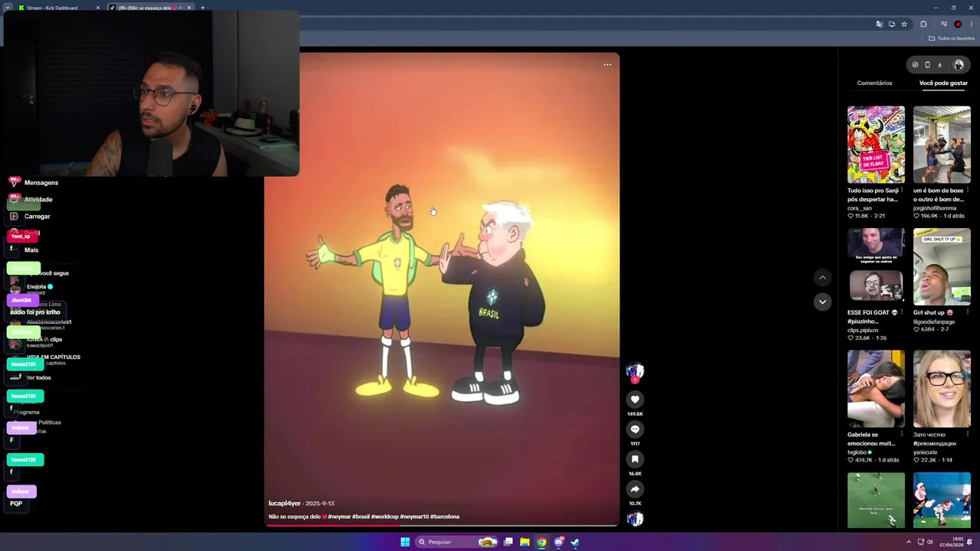Open a new browser tab with plus
The height and width of the screenshot is (551, 980).
pos(203,8)
